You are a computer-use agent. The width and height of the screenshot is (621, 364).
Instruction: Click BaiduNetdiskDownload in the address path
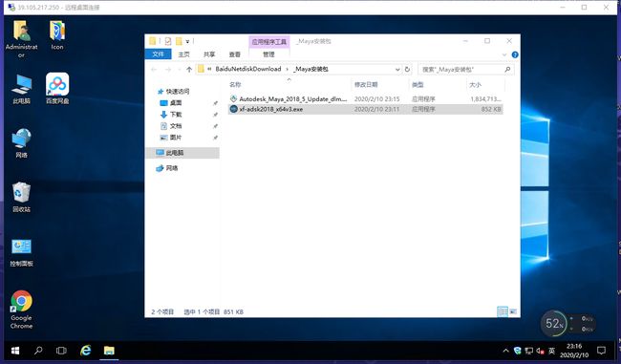[x=248, y=69]
